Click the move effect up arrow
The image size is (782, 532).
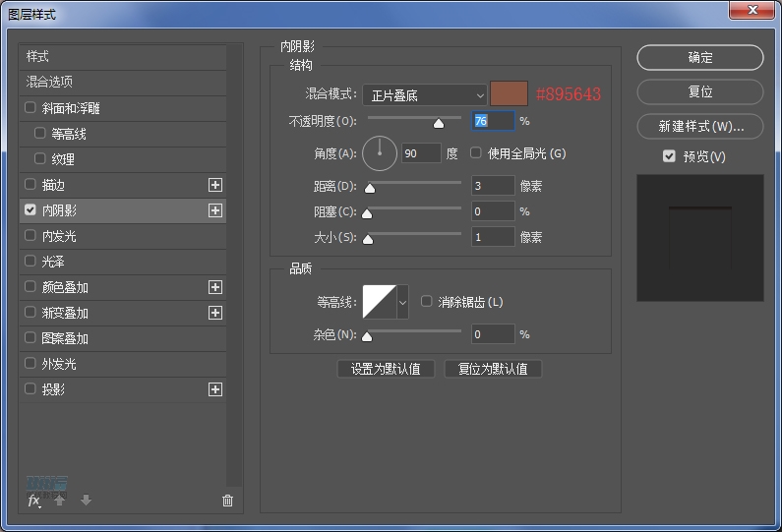click(x=60, y=501)
